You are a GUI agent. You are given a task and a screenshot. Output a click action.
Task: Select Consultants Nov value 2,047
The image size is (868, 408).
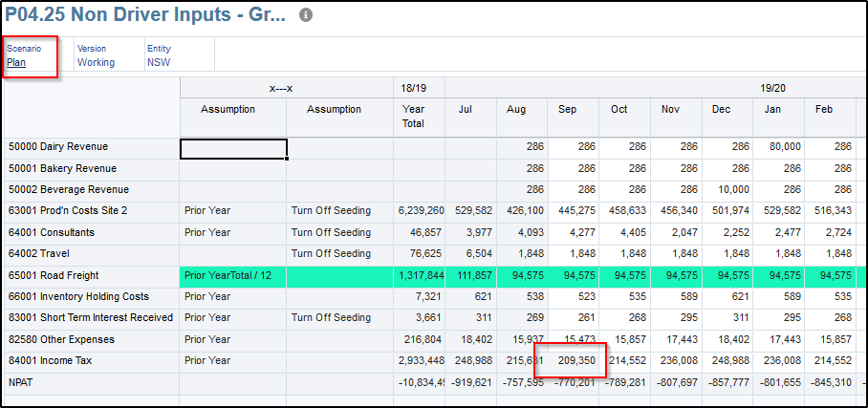click(676, 232)
